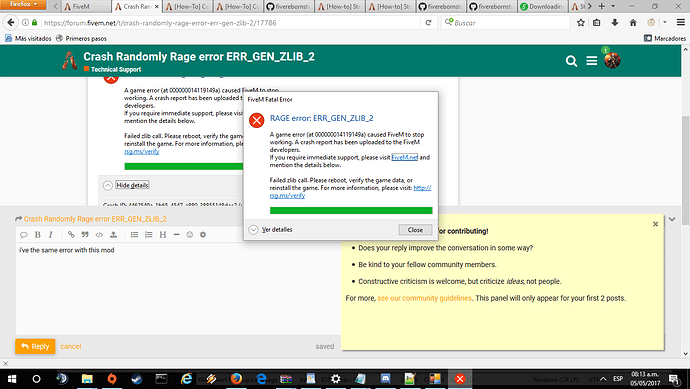Open a new browser tab
This screenshot has height=389, width=690.
click(x=601, y=6)
